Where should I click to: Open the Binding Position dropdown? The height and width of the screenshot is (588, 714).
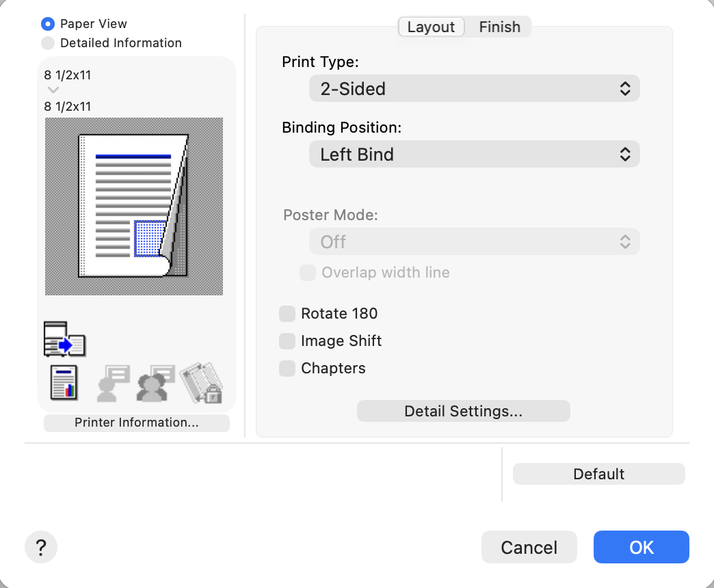click(475, 154)
